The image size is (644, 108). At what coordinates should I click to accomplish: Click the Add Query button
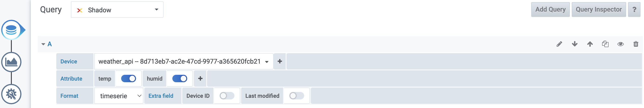[550, 10]
